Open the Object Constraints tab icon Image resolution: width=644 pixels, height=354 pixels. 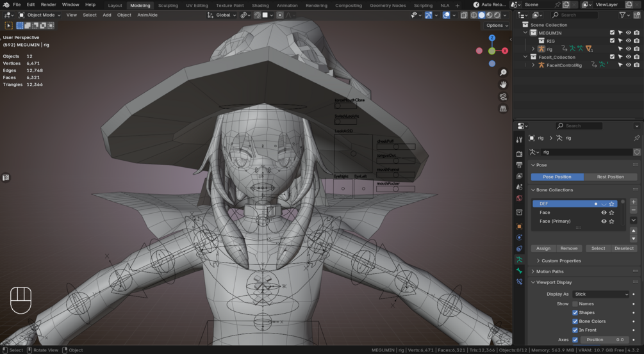tap(519, 248)
